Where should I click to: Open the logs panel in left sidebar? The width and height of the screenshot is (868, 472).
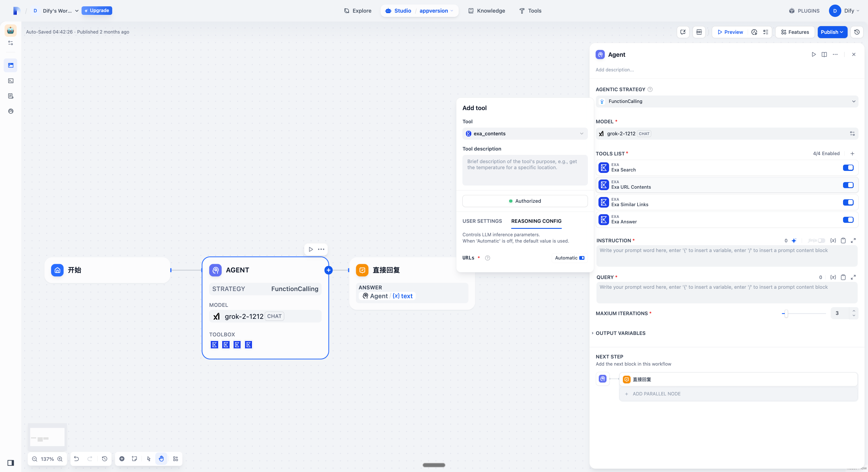[x=10, y=96]
